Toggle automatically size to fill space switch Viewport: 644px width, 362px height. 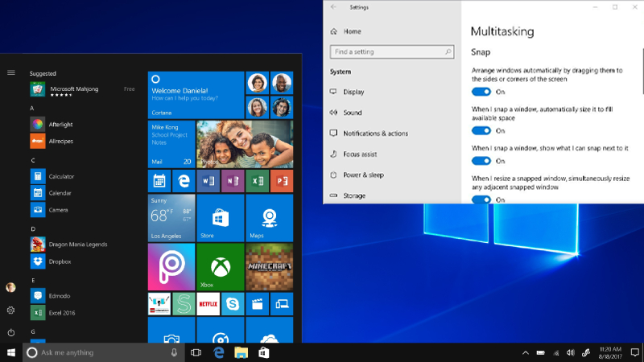(x=481, y=130)
